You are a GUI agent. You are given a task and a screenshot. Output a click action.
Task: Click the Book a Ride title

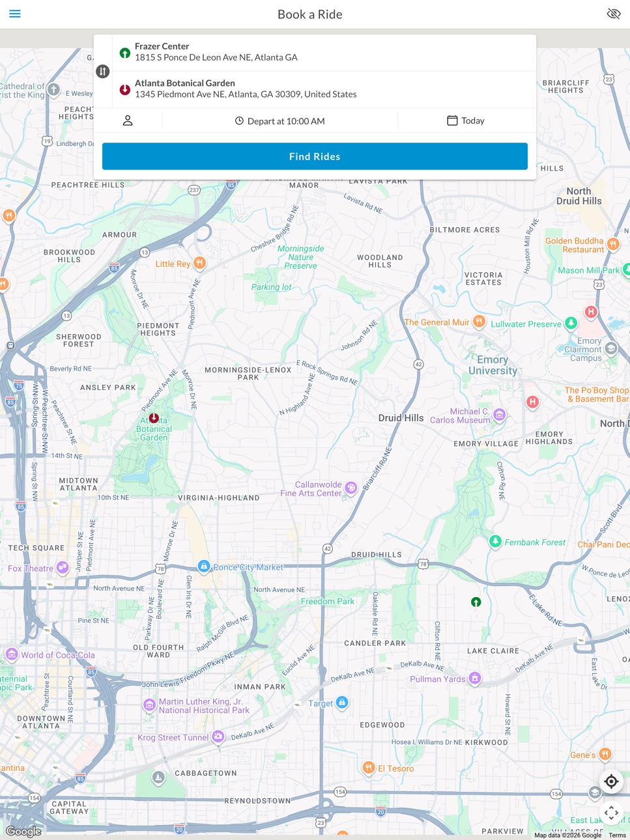pos(310,14)
